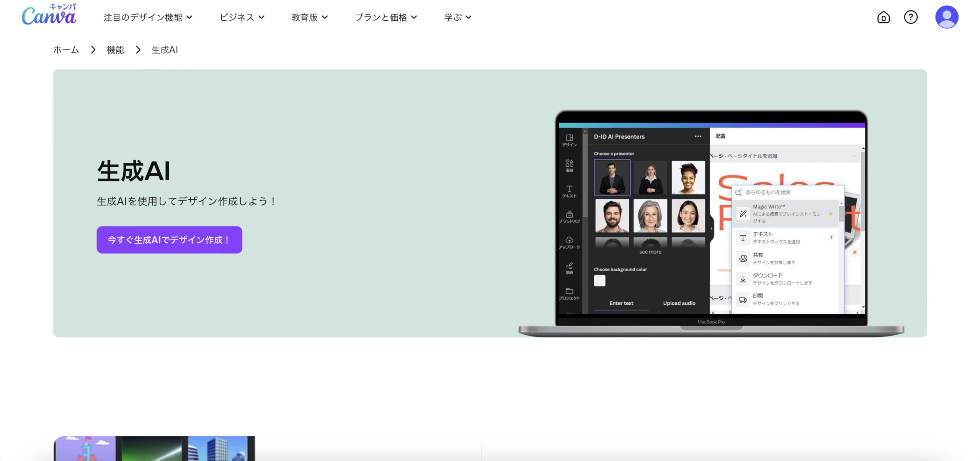Select プロジェクト folder icon in mockup sidebar
The image size is (980, 461).
[569, 294]
